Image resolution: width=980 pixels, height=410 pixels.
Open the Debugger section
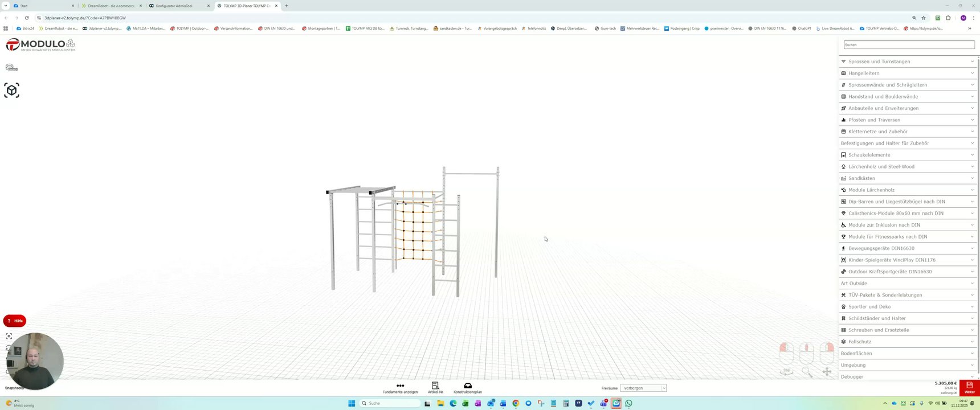(908, 376)
